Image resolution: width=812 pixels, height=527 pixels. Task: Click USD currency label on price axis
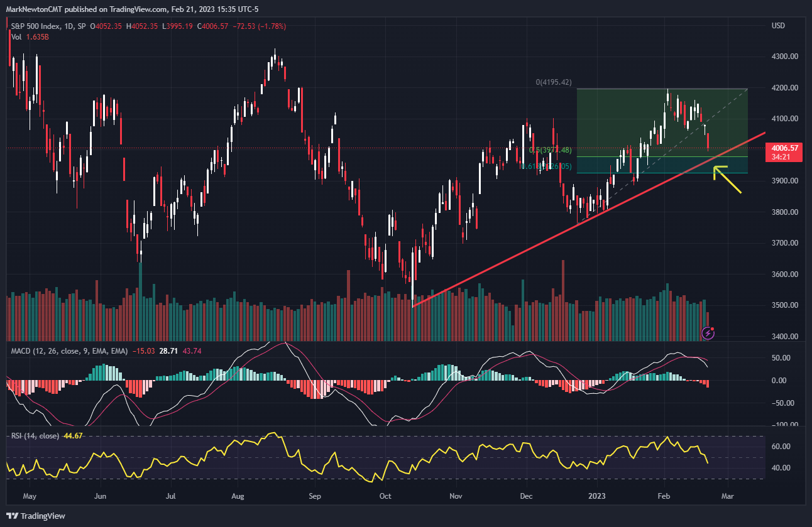pos(777,26)
